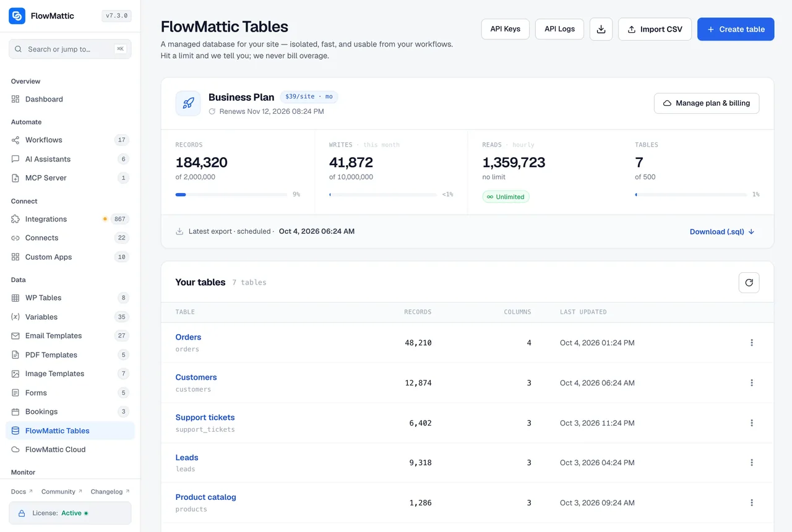
Task: Open the Support tickets row options menu
Action: coord(752,423)
